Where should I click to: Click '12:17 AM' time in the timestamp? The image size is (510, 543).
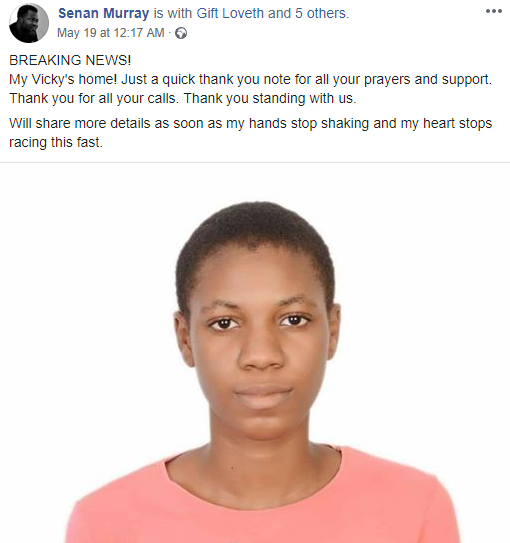138,33
